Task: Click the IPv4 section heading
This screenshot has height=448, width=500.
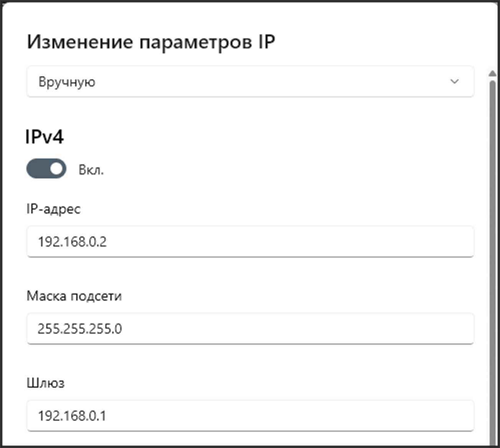Action: click(x=45, y=137)
